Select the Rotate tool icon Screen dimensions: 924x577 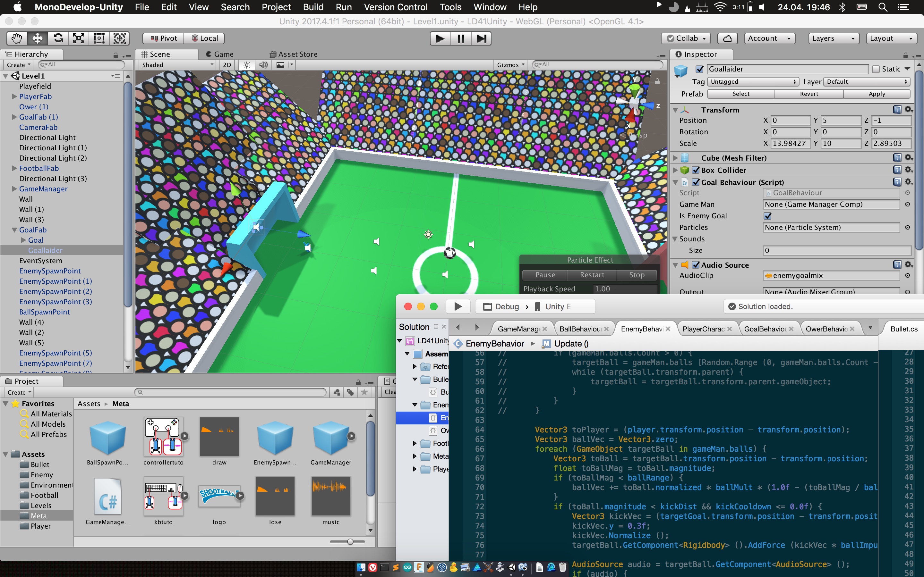pos(58,38)
